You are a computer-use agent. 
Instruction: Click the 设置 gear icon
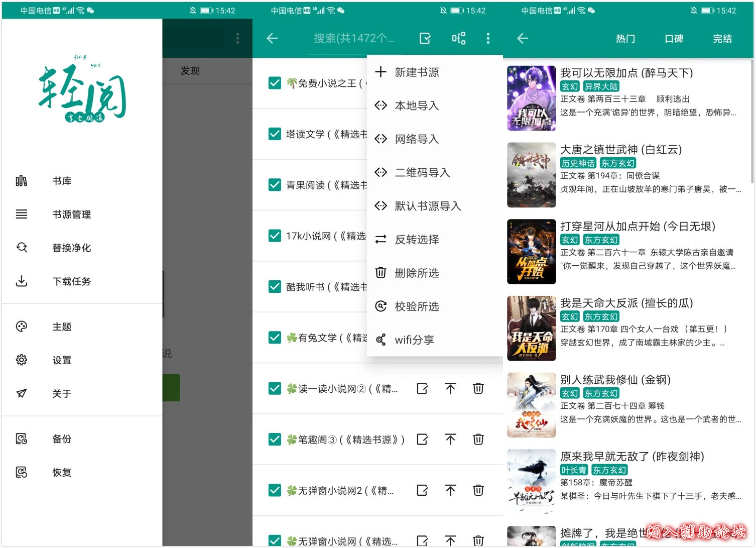[21, 360]
